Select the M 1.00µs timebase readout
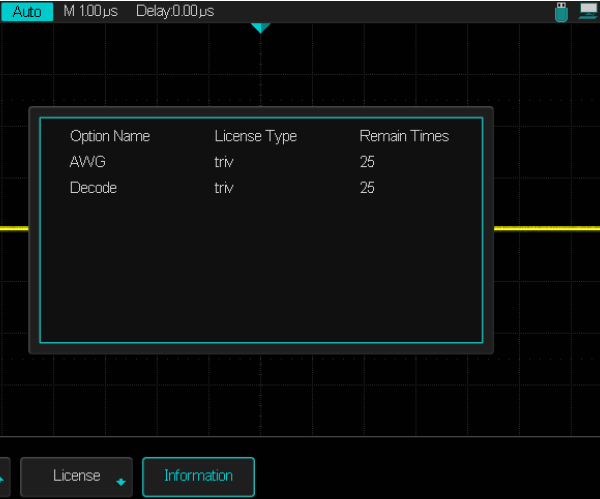The width and height of the screenshot is (600, 499). tap(92, 12)
